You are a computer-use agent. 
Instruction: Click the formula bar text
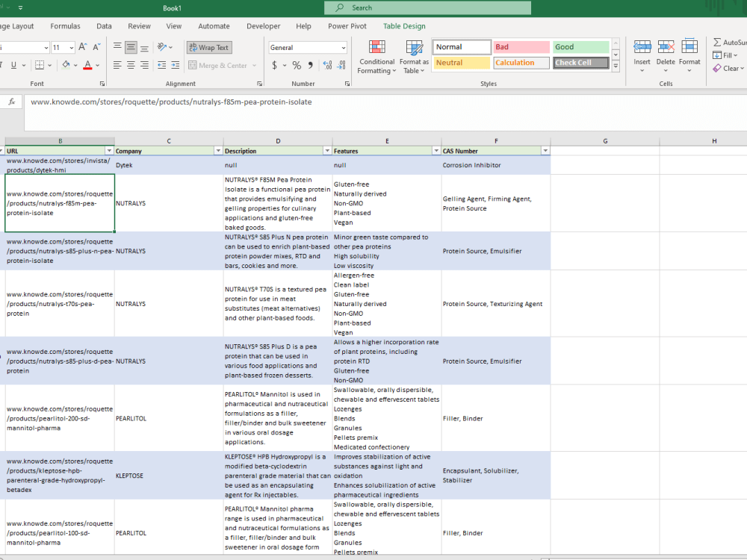pos(171,102)
